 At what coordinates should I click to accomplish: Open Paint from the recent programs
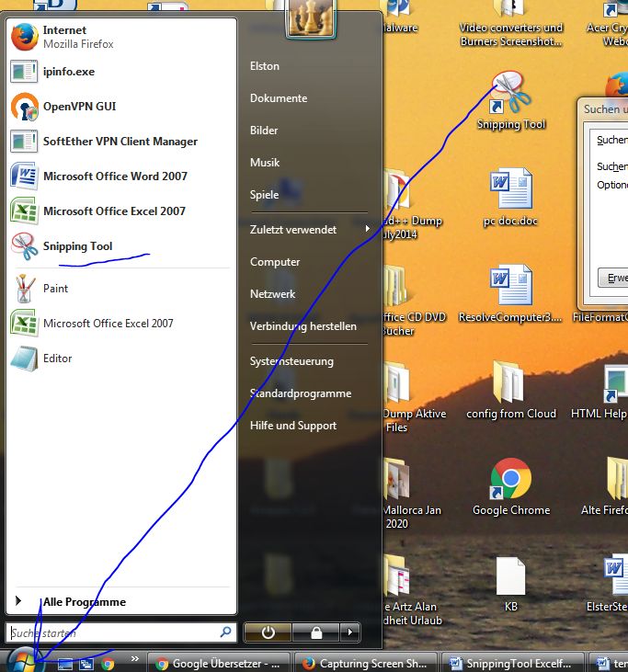tap(121, 289)
